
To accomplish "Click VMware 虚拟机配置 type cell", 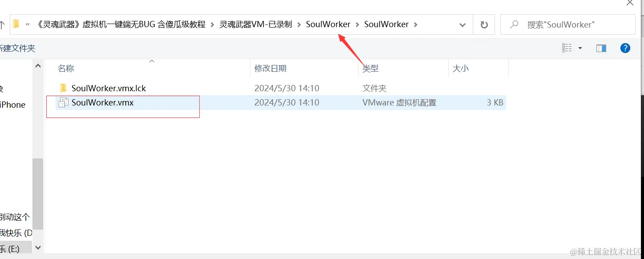I will [399, 102].
